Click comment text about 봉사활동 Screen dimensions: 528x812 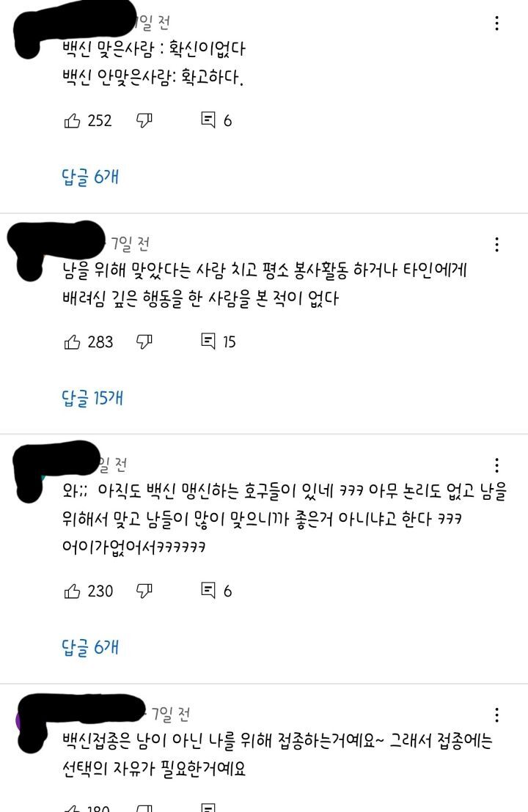click(x=265, y=284)
